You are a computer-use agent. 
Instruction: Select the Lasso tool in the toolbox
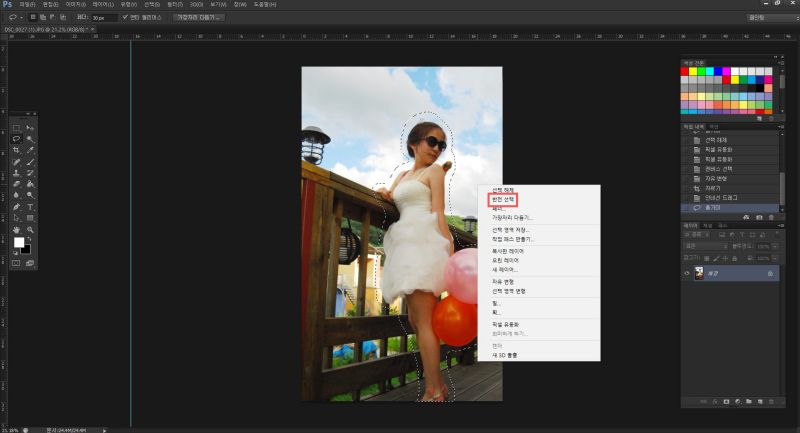(16, 139)
